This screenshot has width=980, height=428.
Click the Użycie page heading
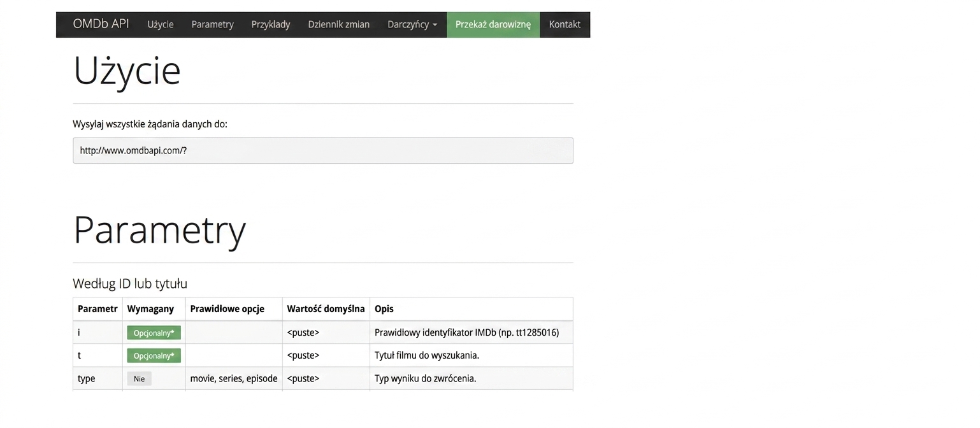point(127,71)
